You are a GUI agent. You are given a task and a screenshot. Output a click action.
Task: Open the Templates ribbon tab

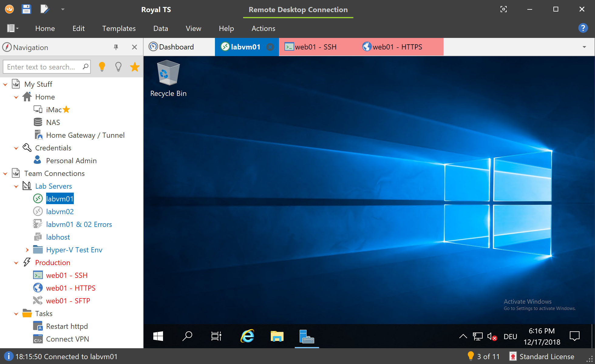pyautogui.click(x=119, y=28)
